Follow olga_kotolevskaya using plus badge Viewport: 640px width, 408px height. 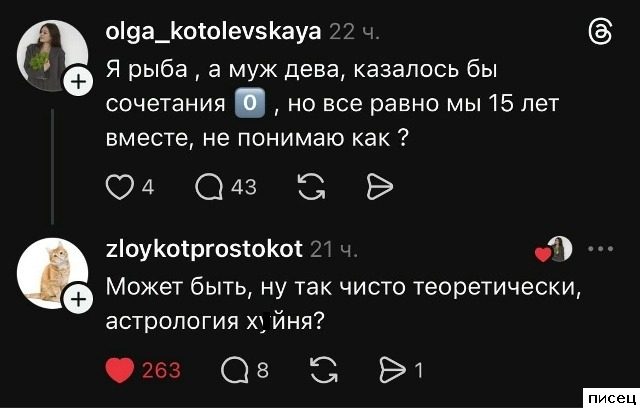tap(76, 85)
